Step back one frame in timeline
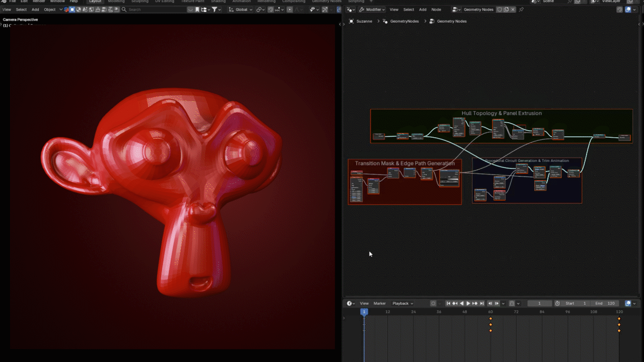The image size is (644, 362). pyautogui.click(x=491, y=304)
